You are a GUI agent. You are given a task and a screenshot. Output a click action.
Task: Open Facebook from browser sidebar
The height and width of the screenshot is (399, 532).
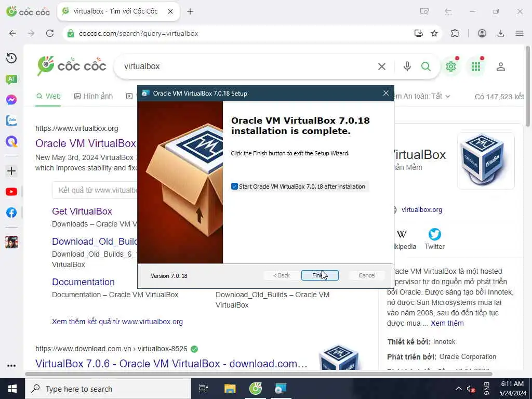pyautogui.click(x=11, y=212)
